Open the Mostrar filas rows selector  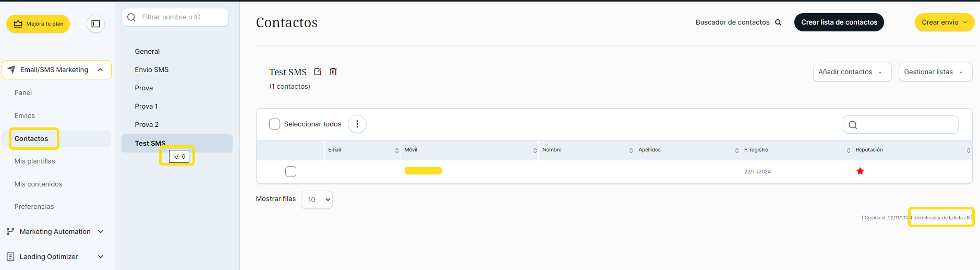click(x=317, y=199)
